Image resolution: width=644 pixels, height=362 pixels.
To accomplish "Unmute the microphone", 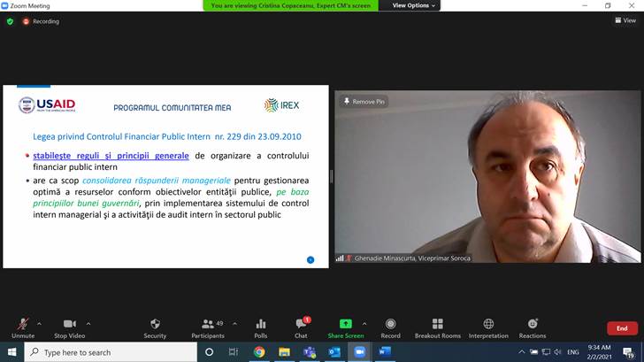I will [22, 327].
